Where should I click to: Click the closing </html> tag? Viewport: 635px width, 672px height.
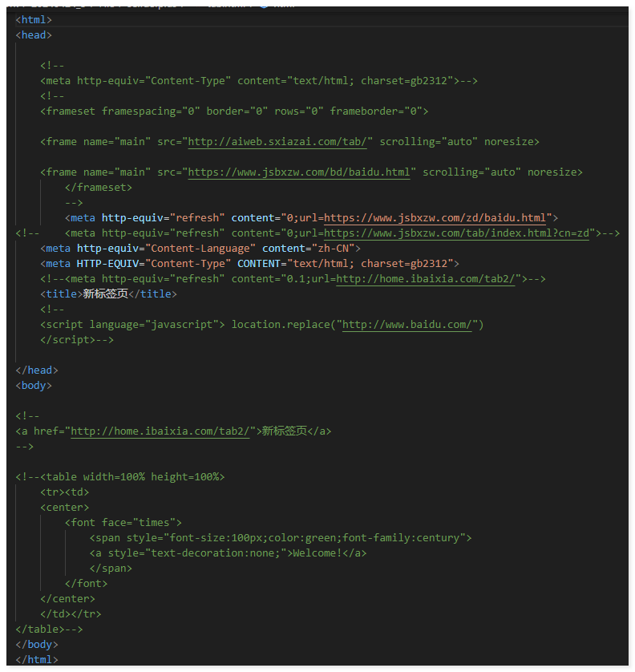37,660
